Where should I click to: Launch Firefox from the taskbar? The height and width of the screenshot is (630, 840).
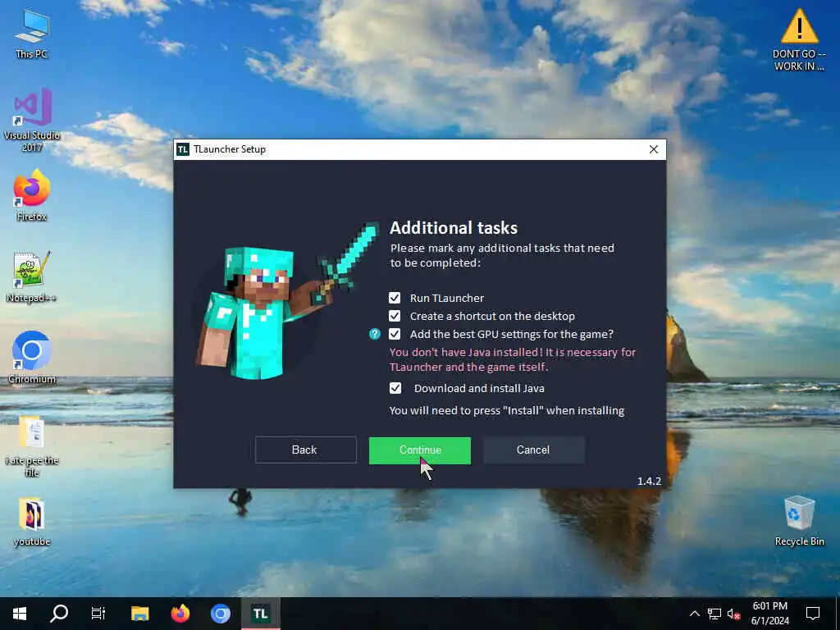point(180,614)
